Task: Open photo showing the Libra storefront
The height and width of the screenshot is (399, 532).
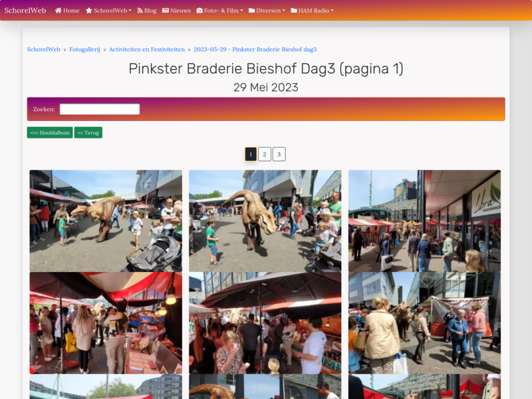Action: pyautogui.click(x=424, y=221)
